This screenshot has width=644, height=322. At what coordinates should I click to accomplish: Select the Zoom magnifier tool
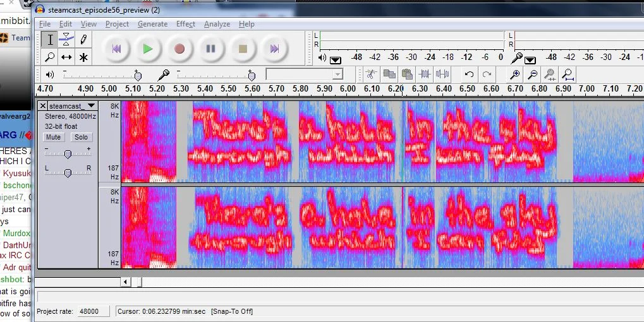point(50,57)
